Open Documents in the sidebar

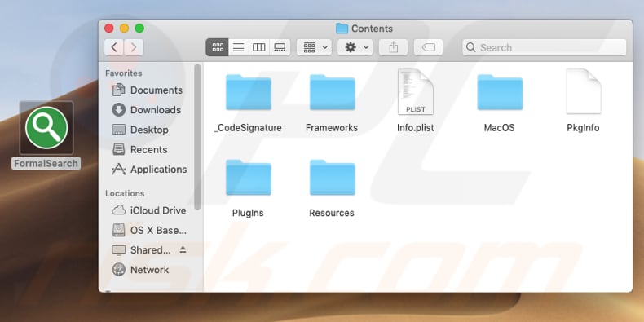(148, 90)
